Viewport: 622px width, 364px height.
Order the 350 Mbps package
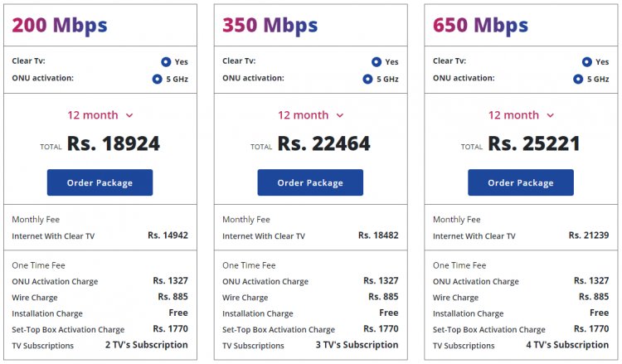point(310,182)
